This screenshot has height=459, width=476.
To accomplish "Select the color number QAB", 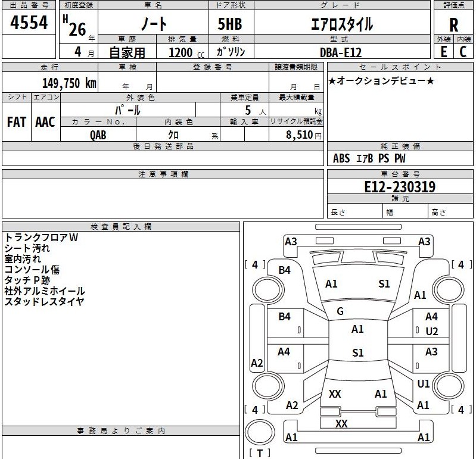I will (98, 135).
